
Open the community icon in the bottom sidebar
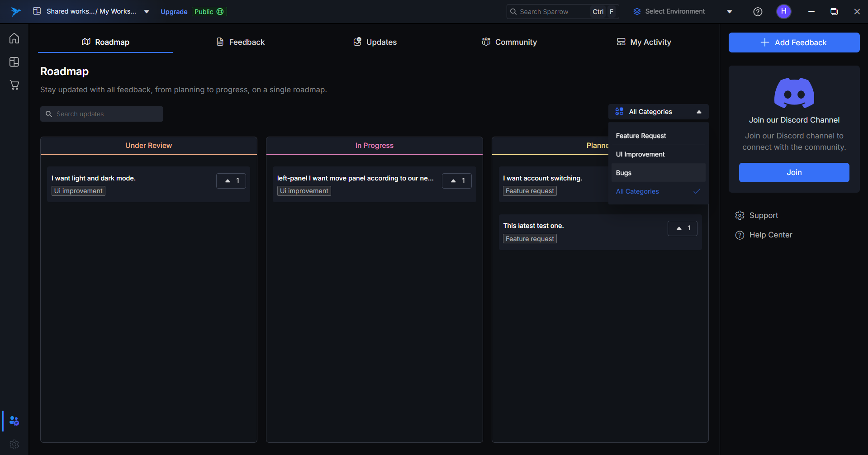click(14, 421)
